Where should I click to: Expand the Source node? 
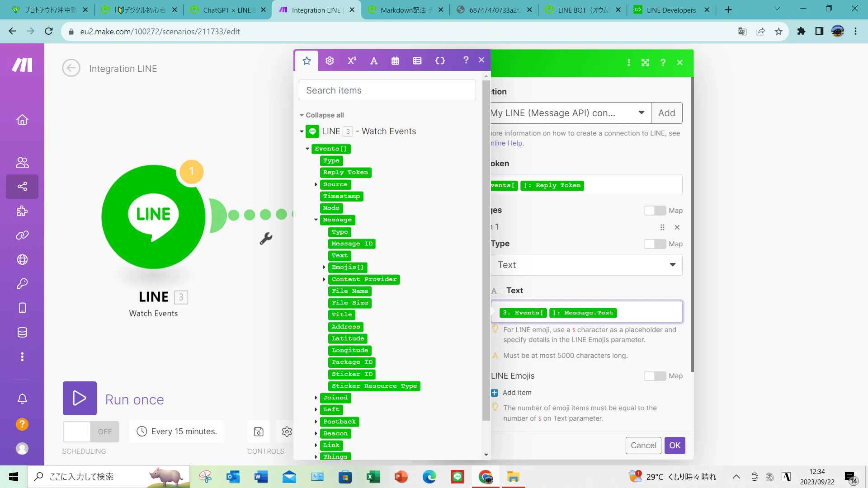pyautogui.click(x=316, y=184)
